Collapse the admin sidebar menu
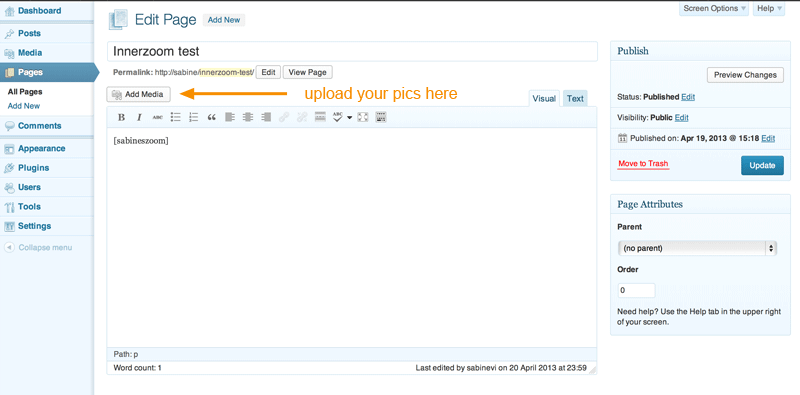This screenshot has height=395, width=800. tap(38, 248)
